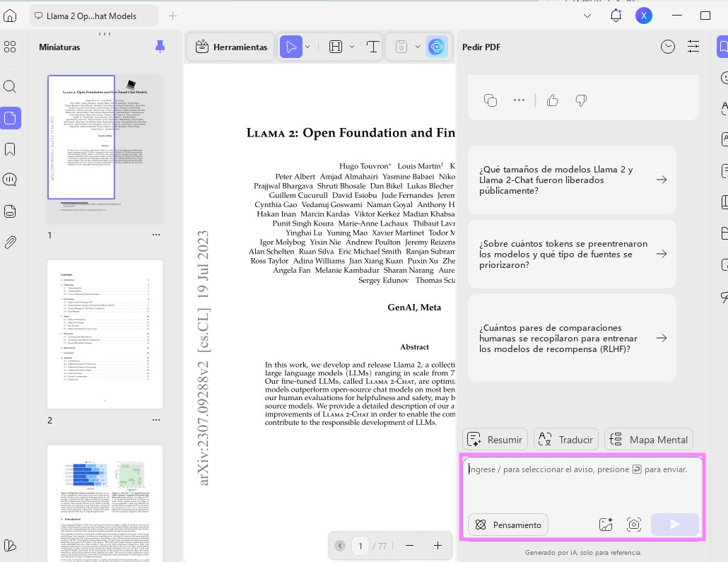Image resolution: width=728 pixels, height=562 pixels.
Task: Dislike the AI response with thumbs down
Action: point(581,100)
